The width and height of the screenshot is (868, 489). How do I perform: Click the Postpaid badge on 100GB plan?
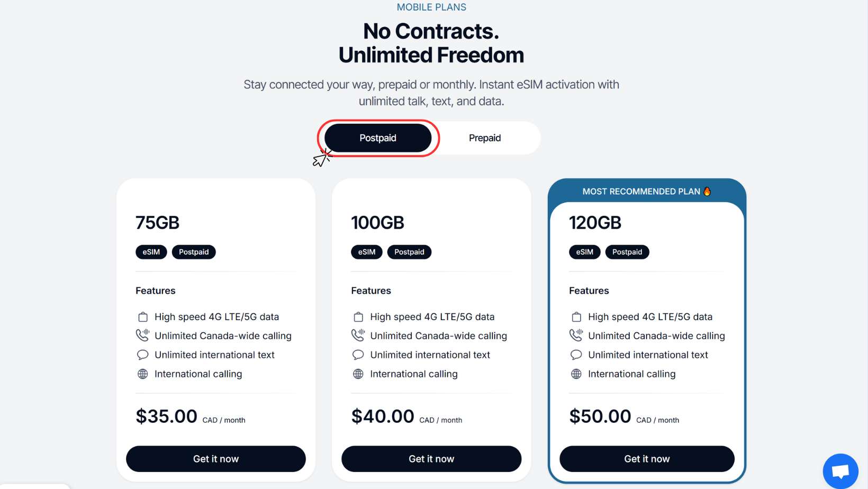click(x=409, y=252)
